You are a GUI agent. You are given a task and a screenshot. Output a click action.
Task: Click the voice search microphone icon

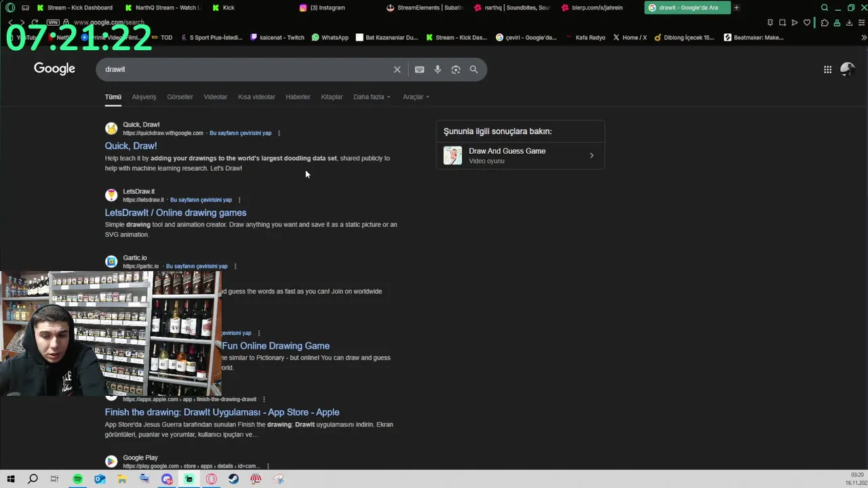click(x=437, y=69)
